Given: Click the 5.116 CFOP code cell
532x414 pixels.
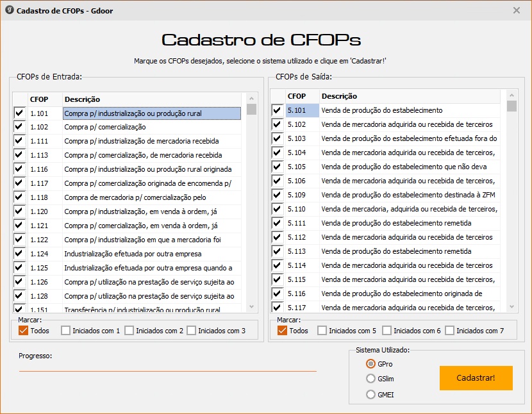Looking at the screenshot, I should tap(303, 294).
